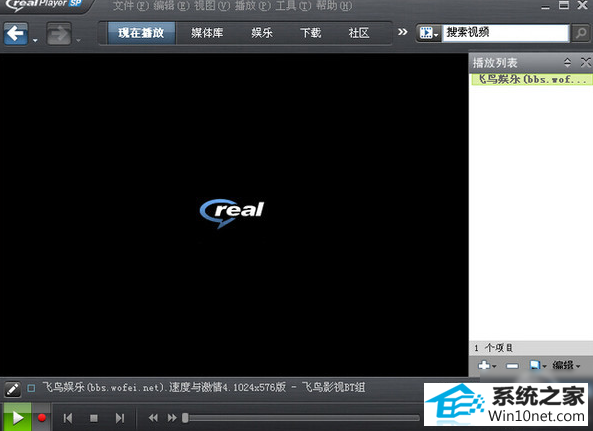The image size is (593, 431).
Task: Open the 播放(P) menu
Action: click(x=252, y=6)
